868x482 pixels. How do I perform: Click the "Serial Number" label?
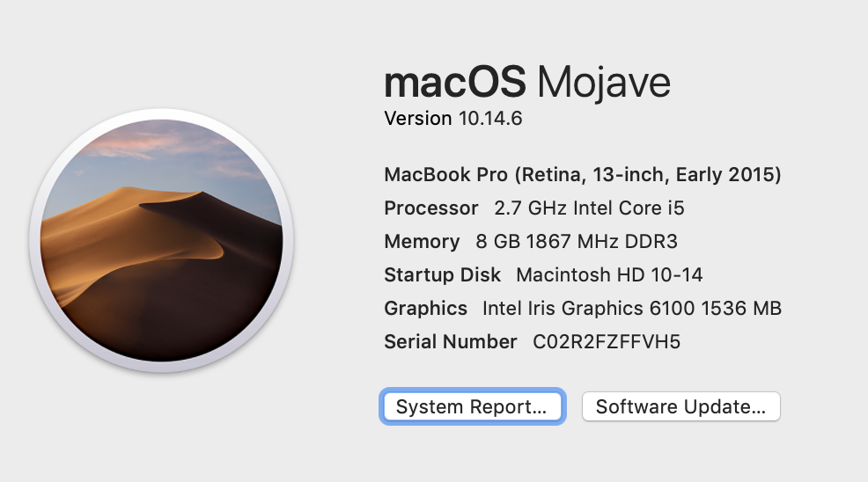click(x=451, y=341)
